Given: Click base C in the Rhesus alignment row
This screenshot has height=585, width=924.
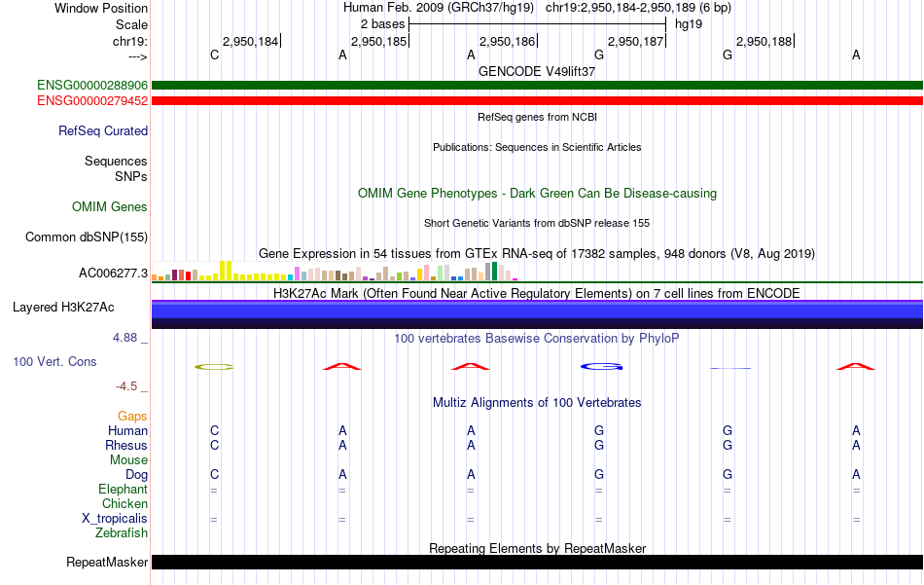Looking at the screenshot, I should click(x=215, y=445).
